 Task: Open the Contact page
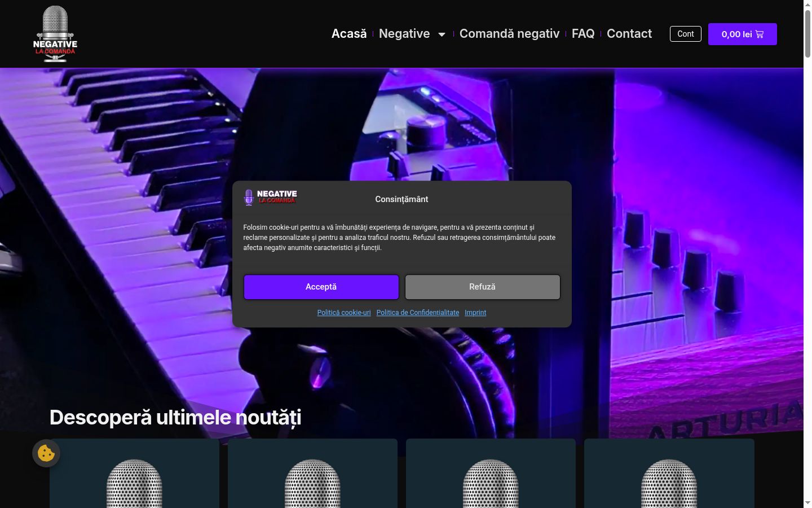pos(629,34)
